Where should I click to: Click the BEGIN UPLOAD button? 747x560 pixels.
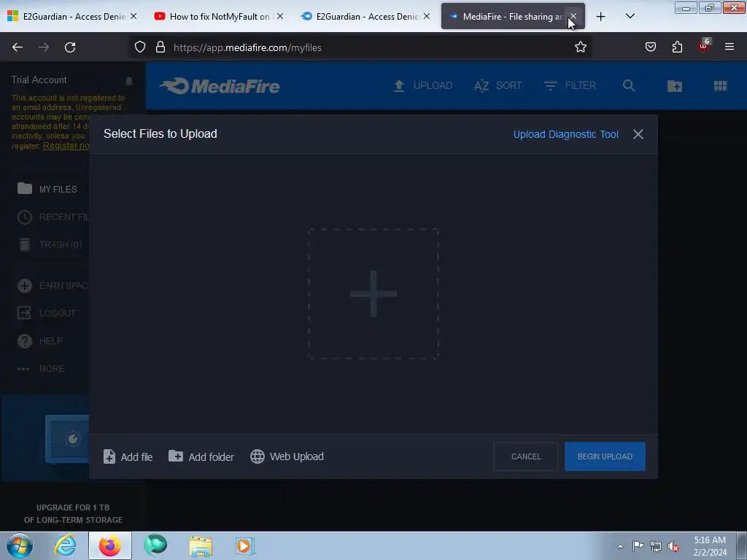click(605, 456)
